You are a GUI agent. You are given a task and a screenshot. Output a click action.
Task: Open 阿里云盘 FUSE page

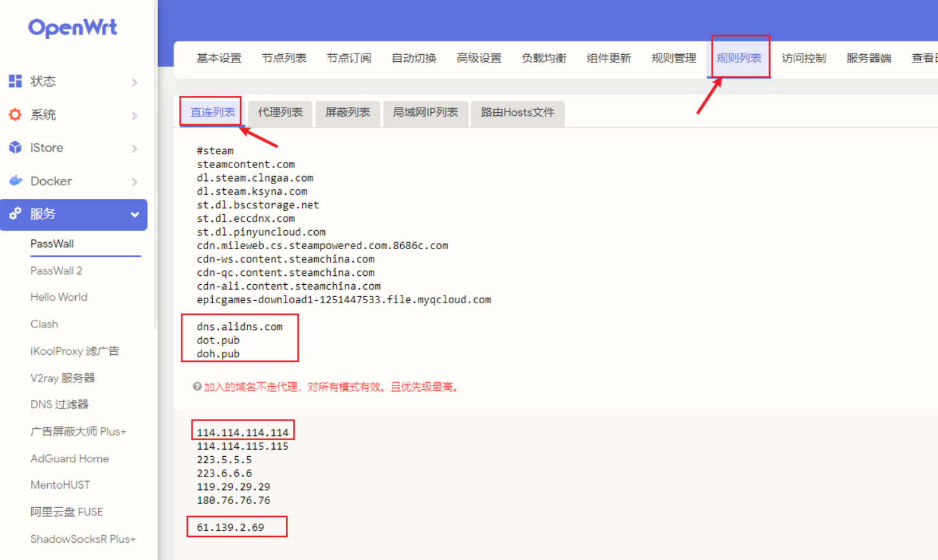pos(67,512)
